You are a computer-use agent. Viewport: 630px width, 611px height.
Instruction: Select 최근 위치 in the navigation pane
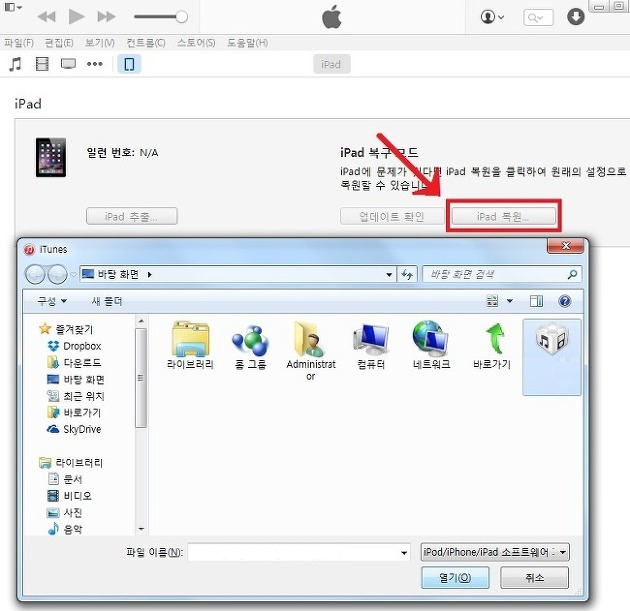[76, 396]
